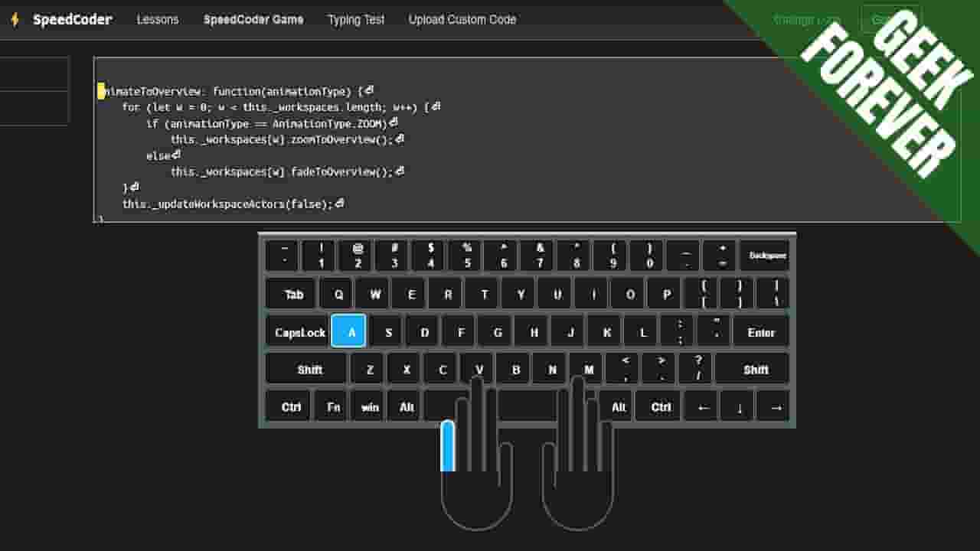The image size is (980, 551).
Task: Toggle the CapsLock key
Action: pyautogui.click(x=298, y=332)
